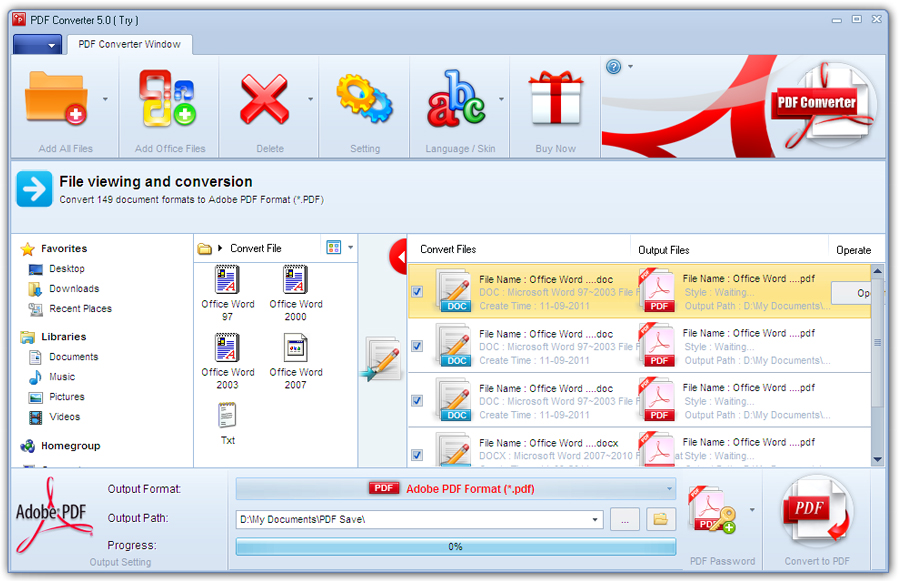Click the DOC icon in first conversion row
Image resolution: width=900 pixels, height=581 pixels.
[453, 290]
